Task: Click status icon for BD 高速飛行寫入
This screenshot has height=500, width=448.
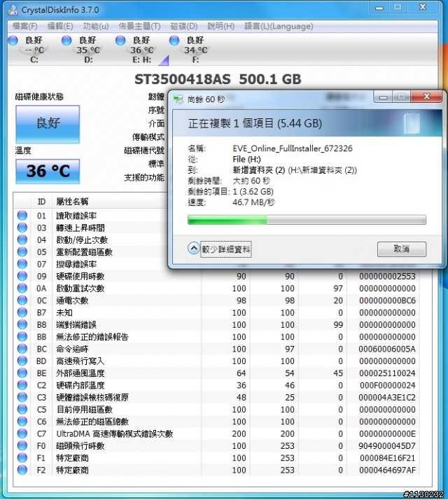Action: (x=22, y=361)
